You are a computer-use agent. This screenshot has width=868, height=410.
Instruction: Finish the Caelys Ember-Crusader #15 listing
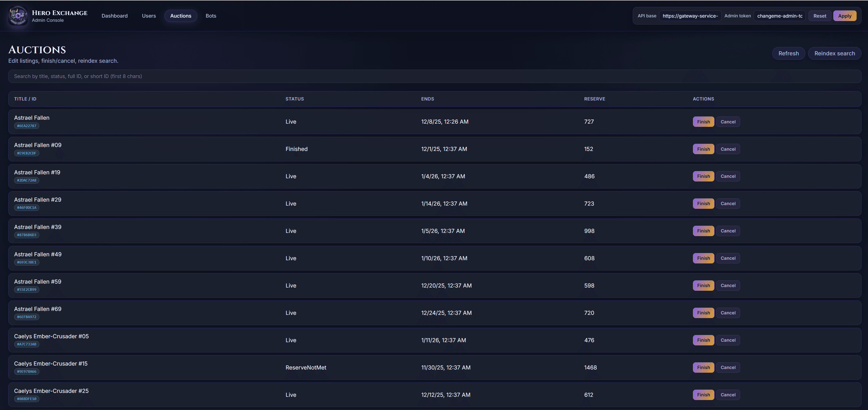tap(704, 367)
